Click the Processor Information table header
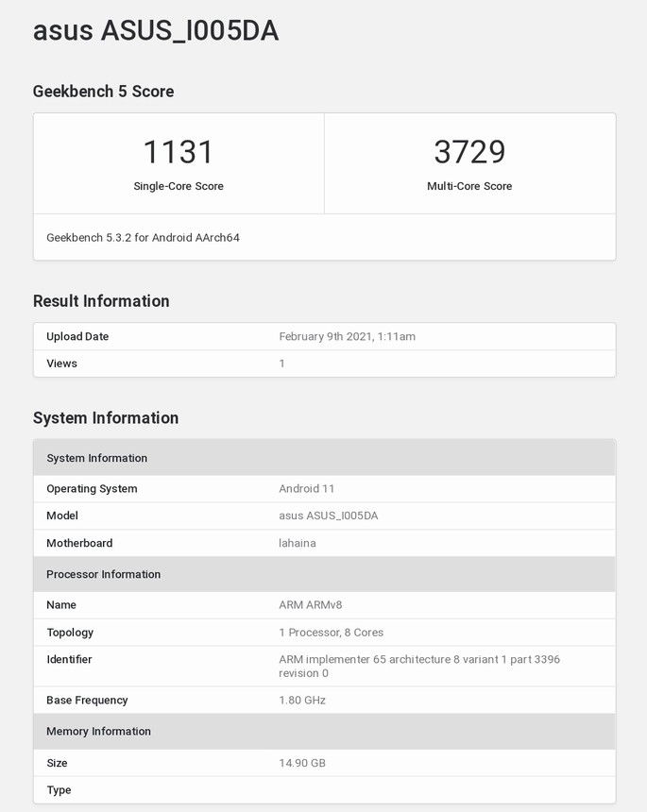Image resolution: width=647 pixels, height=812 pixels. (x=324, y=574)
